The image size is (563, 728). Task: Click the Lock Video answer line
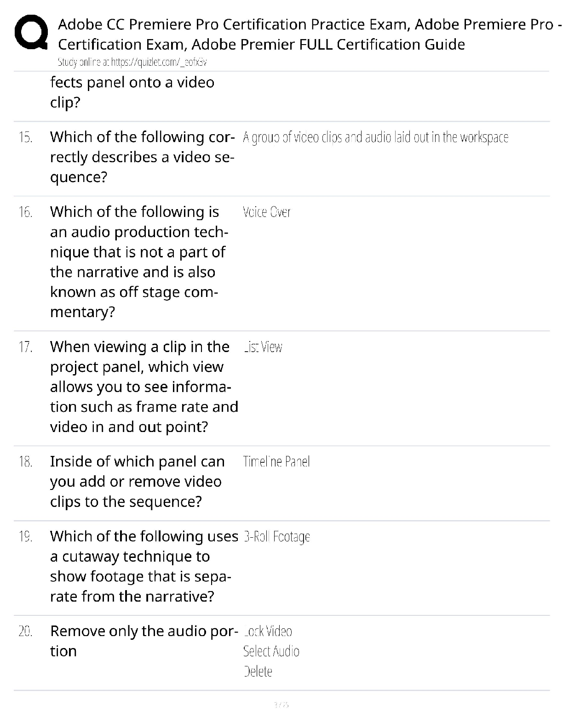268,631
